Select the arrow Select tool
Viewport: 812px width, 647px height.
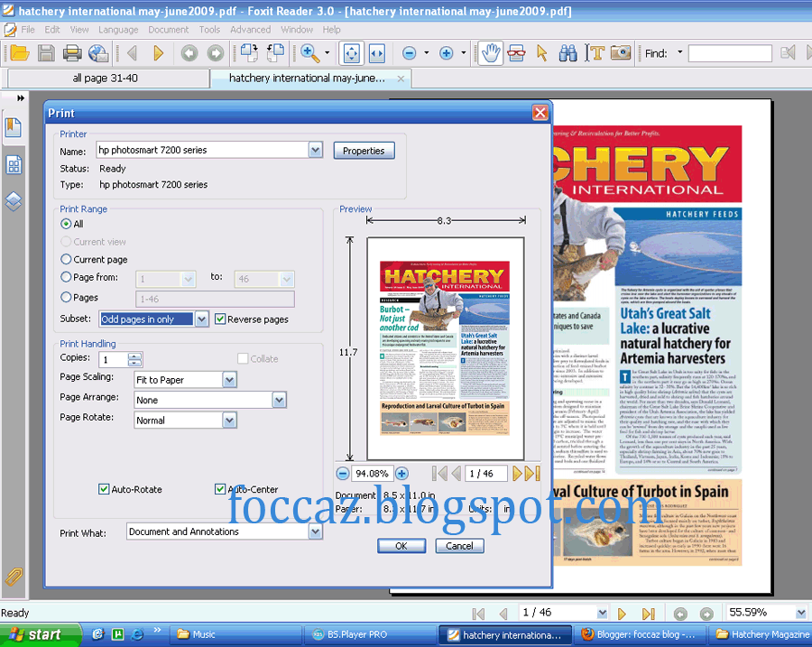point(542,53)
